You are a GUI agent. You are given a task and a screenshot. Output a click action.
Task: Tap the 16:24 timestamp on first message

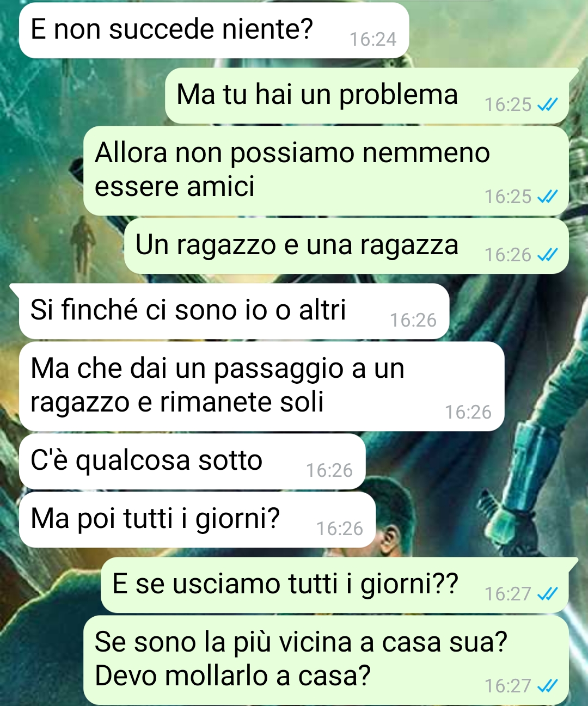373,39
